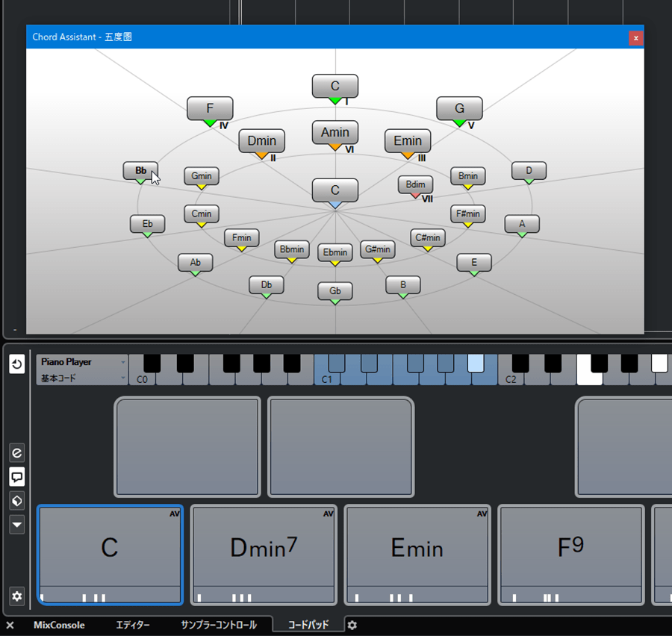Switch to the サンプラーコントロール tab
This screenshot has height=636, width=672.
point(219,625)
